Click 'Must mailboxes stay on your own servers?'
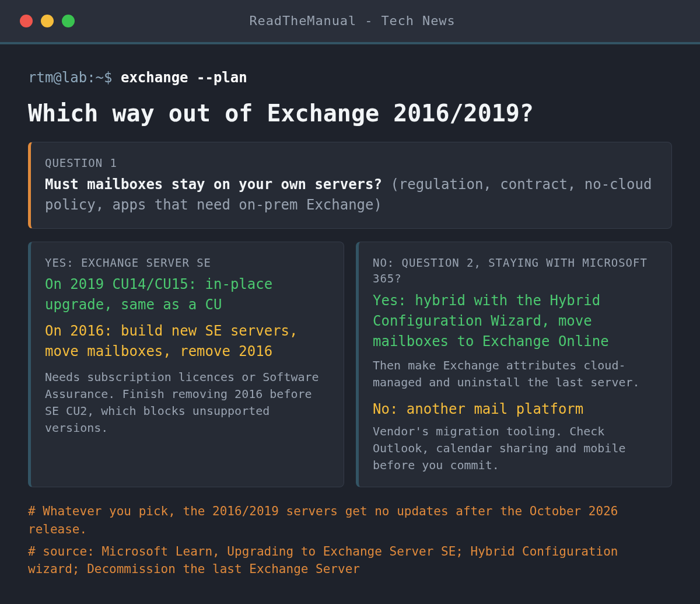The height and width of the screenshot is (604, 700). [x=213, y=184]
